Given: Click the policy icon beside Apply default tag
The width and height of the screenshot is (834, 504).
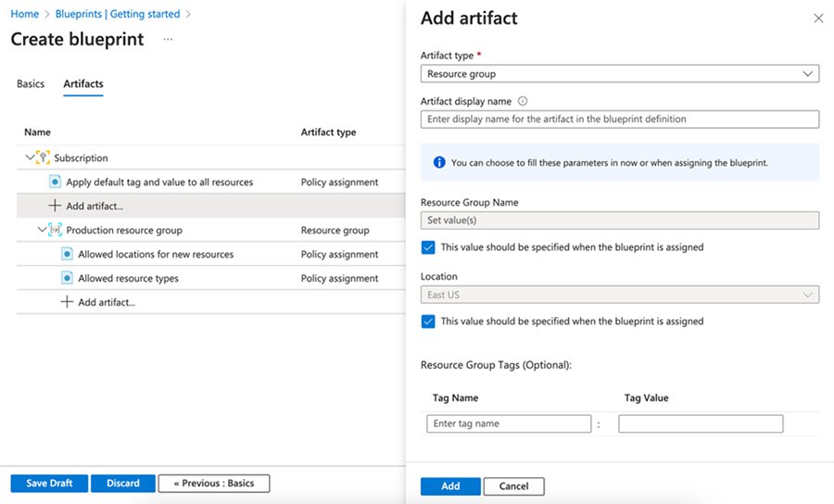Looking at the screenshot, I should click(56, 183).
